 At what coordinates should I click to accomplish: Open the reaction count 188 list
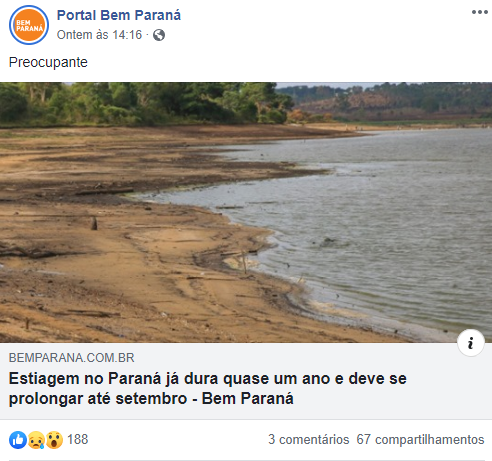(x=78, y=439)
